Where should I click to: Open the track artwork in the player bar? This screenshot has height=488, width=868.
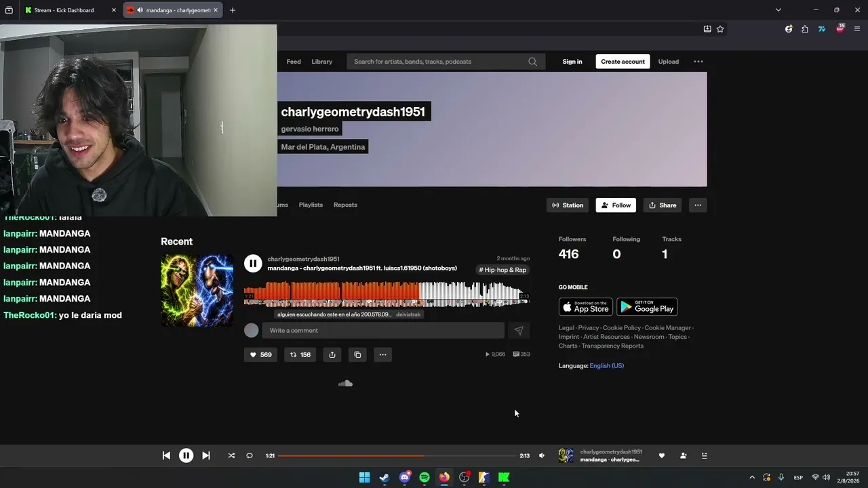pyautogui.click(x=566, y=455)
